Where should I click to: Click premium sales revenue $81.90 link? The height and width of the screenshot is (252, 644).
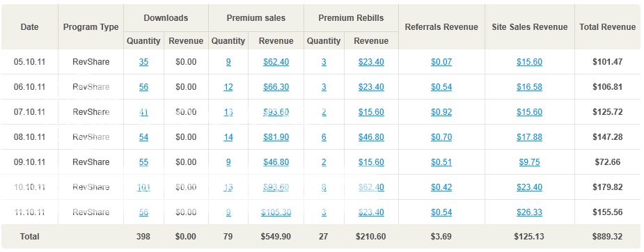[276, 137]
